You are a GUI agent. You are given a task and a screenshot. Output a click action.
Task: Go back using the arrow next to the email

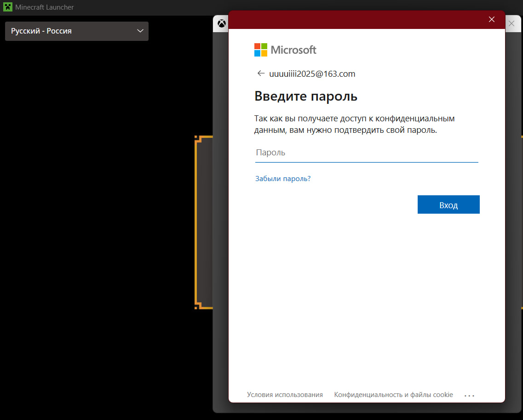pyautogui.click(x=261, y=74)
